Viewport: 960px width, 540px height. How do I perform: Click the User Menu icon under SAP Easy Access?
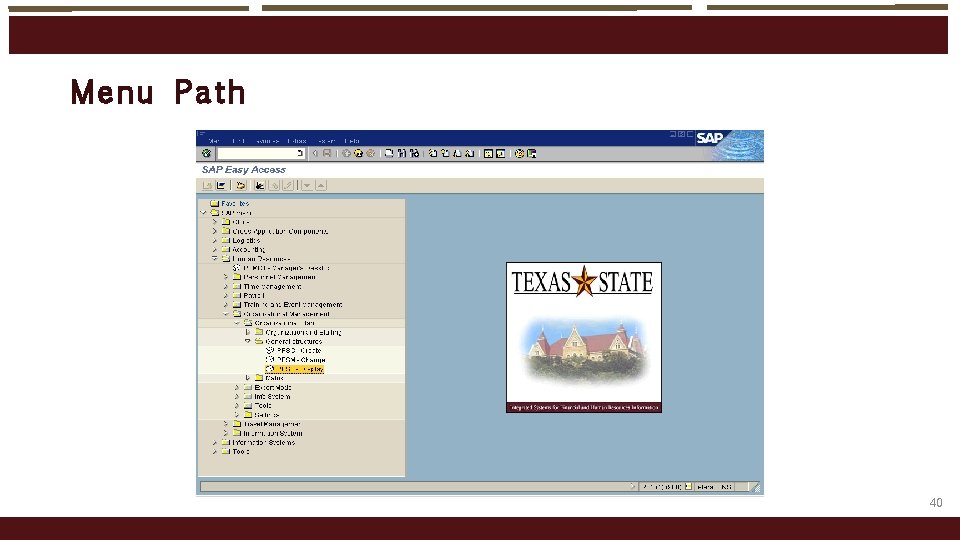click(x=208, y=185)
